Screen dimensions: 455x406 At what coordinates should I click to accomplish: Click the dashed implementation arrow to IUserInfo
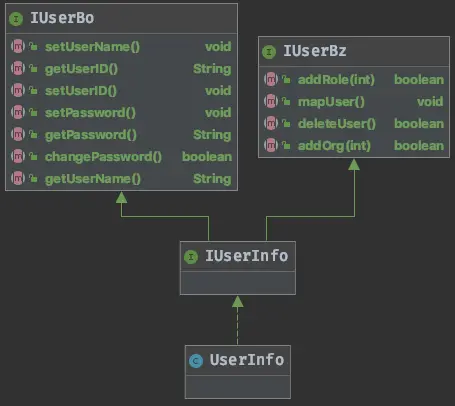237,321
